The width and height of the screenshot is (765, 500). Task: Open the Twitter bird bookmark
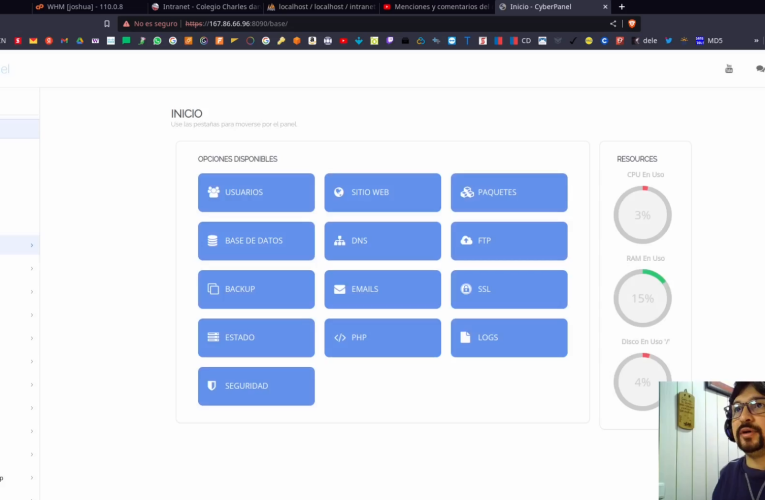click(x=668, y=40)
